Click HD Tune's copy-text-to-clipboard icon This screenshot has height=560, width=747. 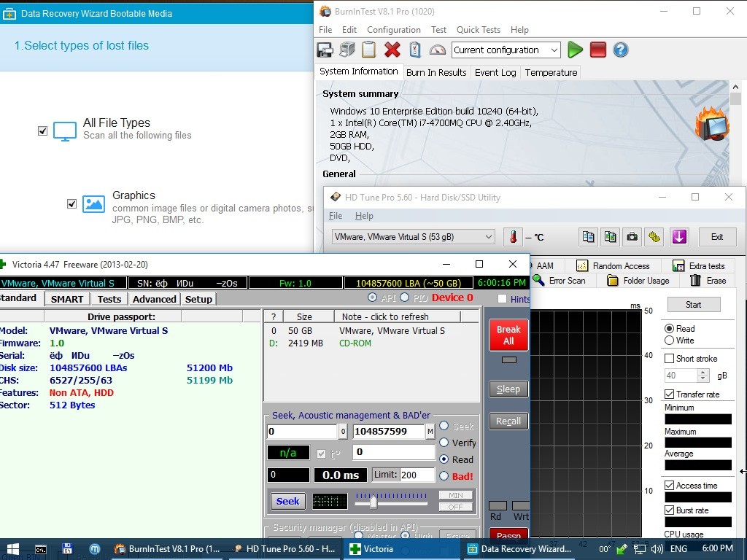[x=589, y=237]
